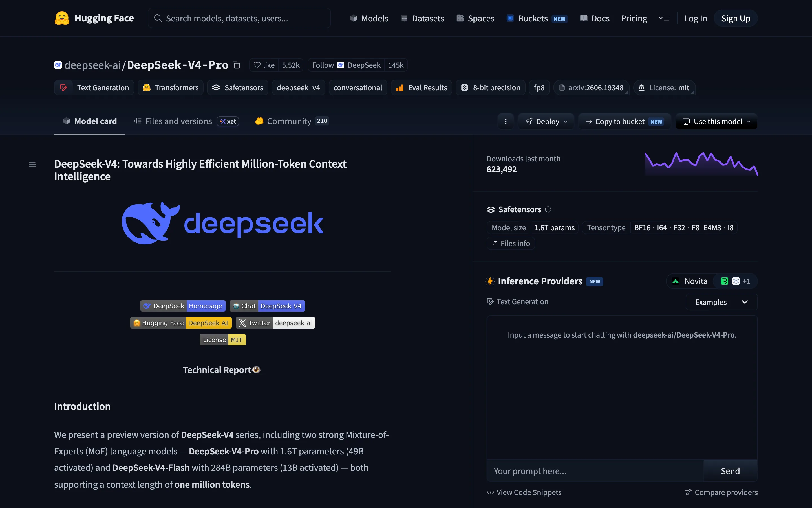Viewport: 812px width, 508px height.
Task: Copy model name with the clipboard icon
Action: point(237,65)
